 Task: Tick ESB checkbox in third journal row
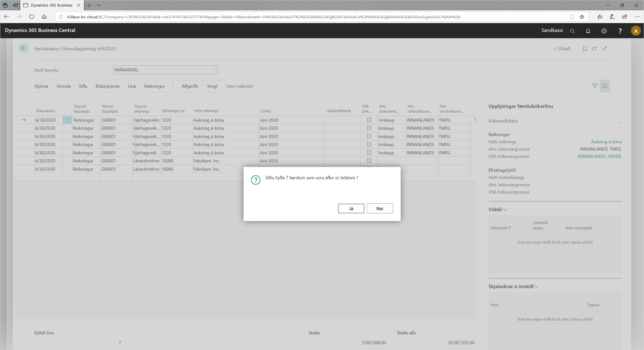click(369, 136)
